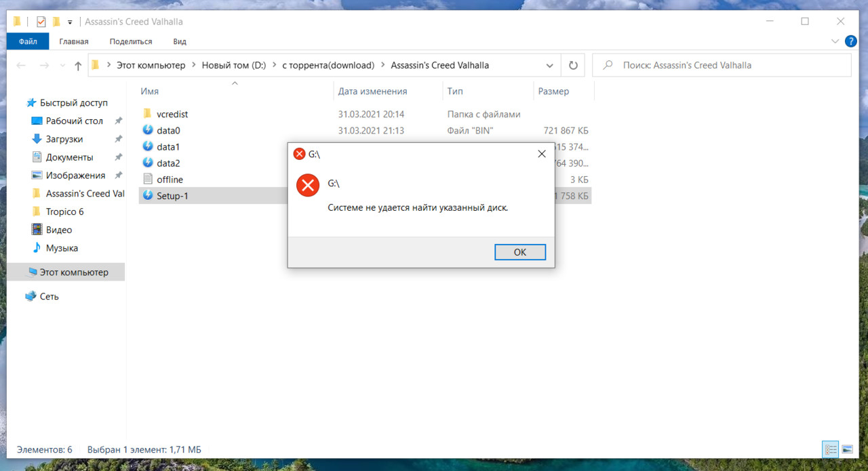This screenshot has height=471, width=868.
Task: Click the search field for Assassin's Creed Valhalla
Action: pyautogui.click(x=722, y=65)
